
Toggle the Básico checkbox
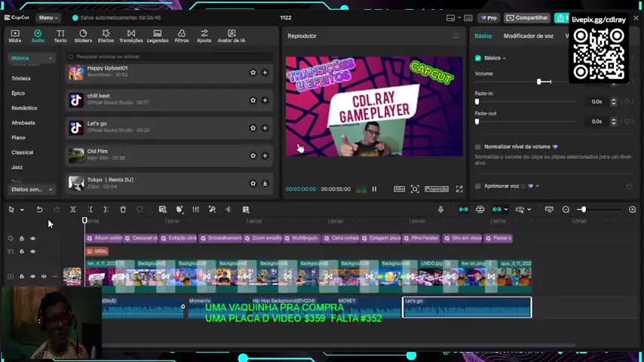point(478,58)
